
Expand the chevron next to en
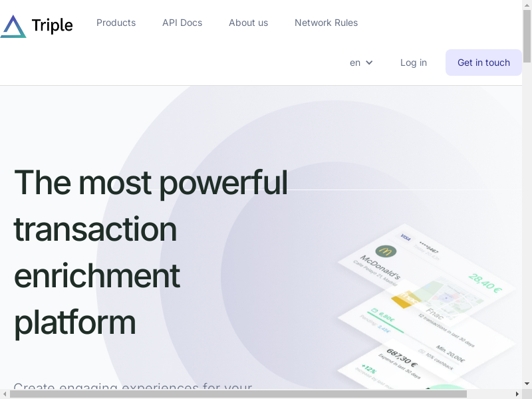(370, 63)
